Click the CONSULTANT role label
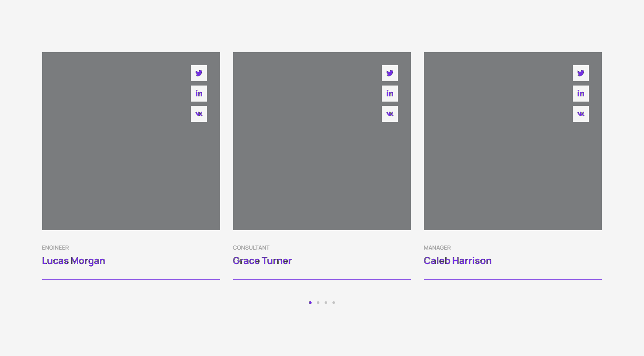Viewport: 644px width, 356px height. tap(251, 247)
